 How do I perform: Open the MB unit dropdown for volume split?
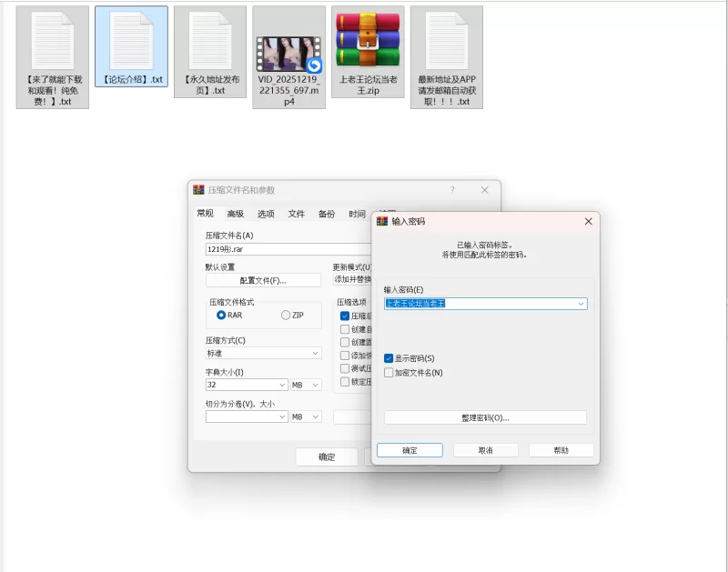click(x=306, y=416)
